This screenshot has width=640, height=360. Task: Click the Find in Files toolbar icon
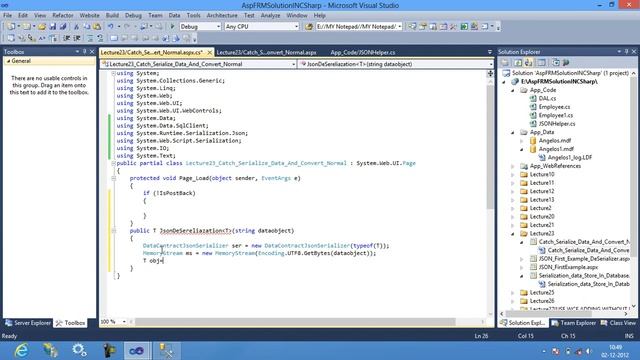(309, 27)
